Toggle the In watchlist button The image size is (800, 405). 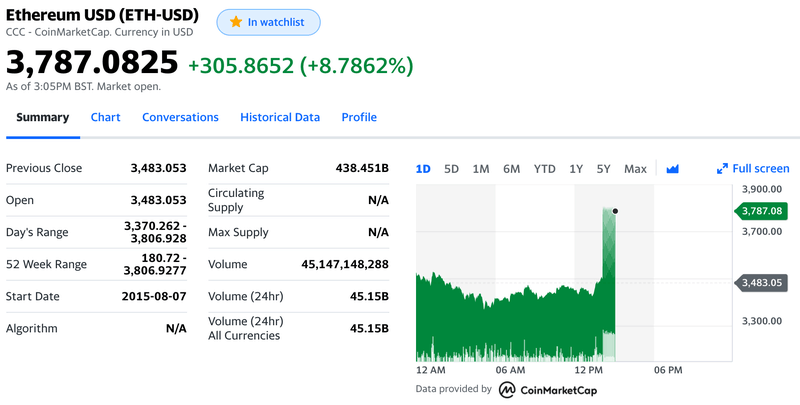[268, 22]
